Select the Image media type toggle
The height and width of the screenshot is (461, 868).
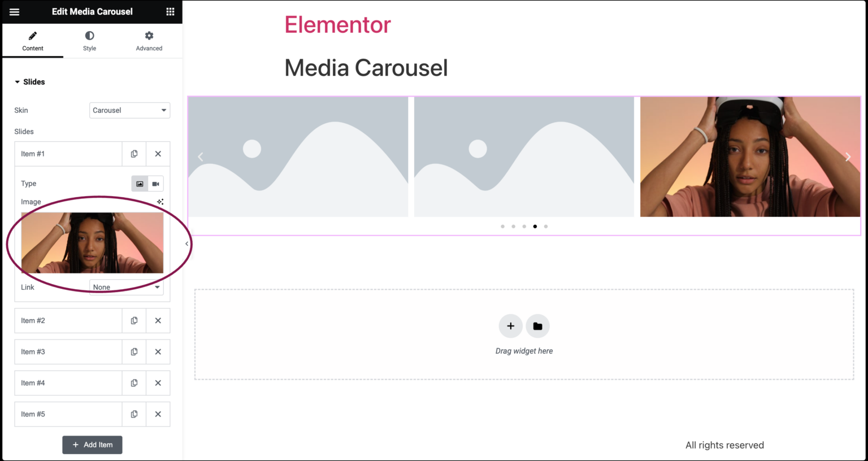click(140, 184)
